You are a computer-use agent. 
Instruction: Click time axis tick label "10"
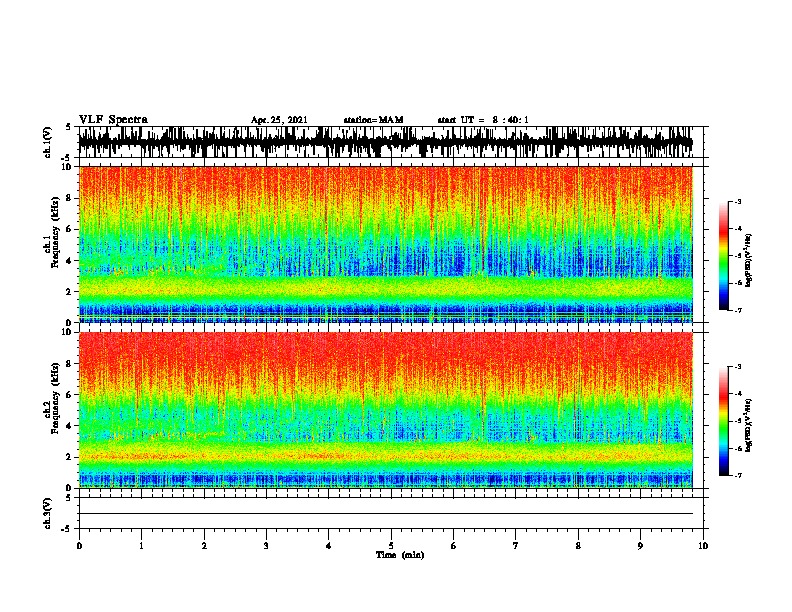(703, 545)
